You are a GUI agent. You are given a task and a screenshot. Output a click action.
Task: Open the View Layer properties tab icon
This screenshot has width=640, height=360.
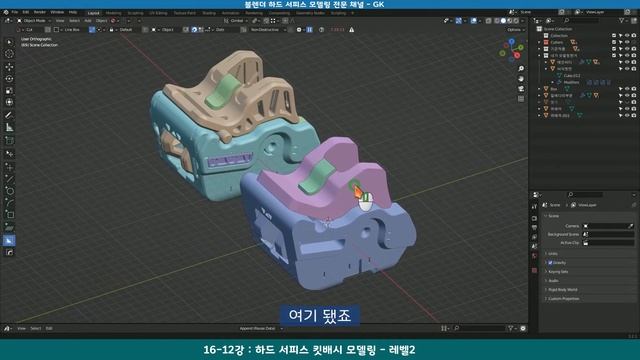coord(534,237)
